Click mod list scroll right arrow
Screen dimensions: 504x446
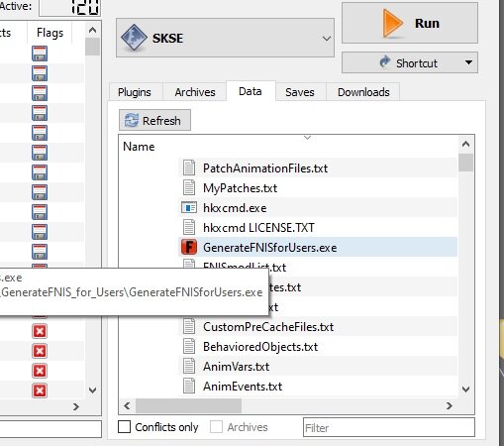pyautogui.click(x=76, y=406)
